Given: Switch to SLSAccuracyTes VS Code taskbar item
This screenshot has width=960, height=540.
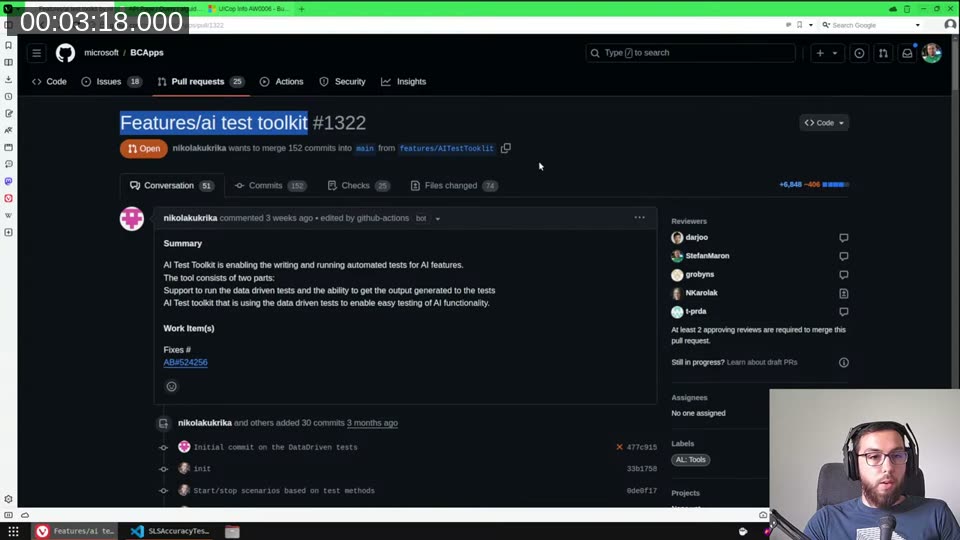Looking at the screenshot, I should 170,531.
